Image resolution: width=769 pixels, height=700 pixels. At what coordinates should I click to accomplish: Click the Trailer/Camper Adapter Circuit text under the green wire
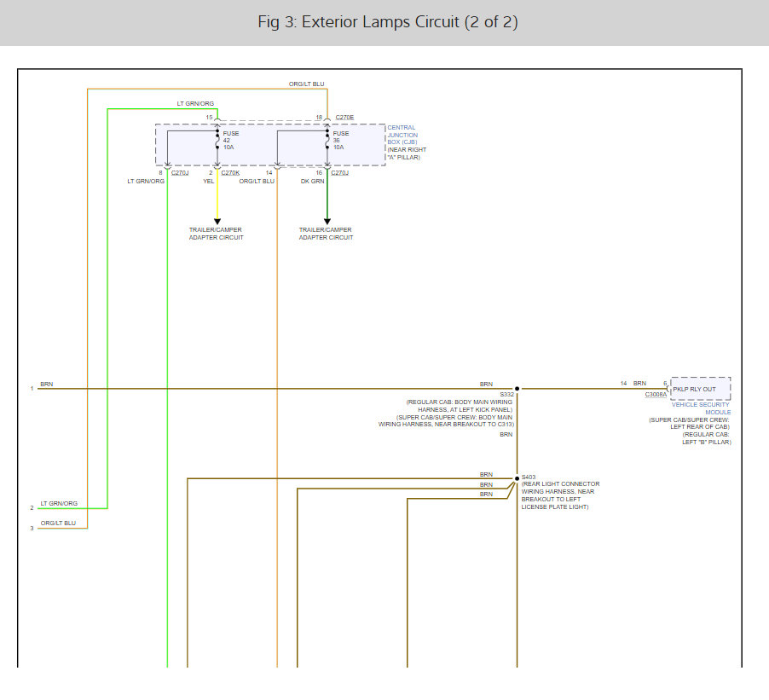(326, 234)
